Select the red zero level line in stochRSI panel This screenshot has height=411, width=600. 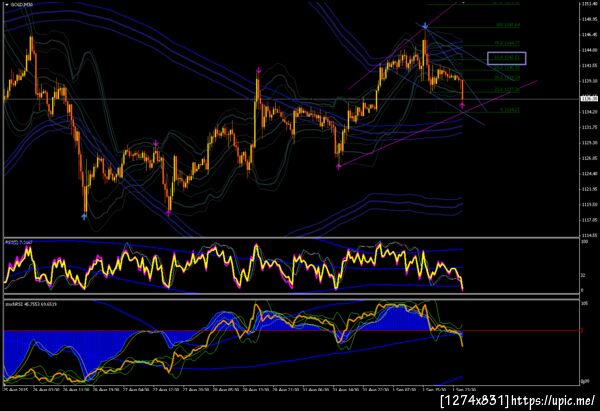[x=291, y=331]
